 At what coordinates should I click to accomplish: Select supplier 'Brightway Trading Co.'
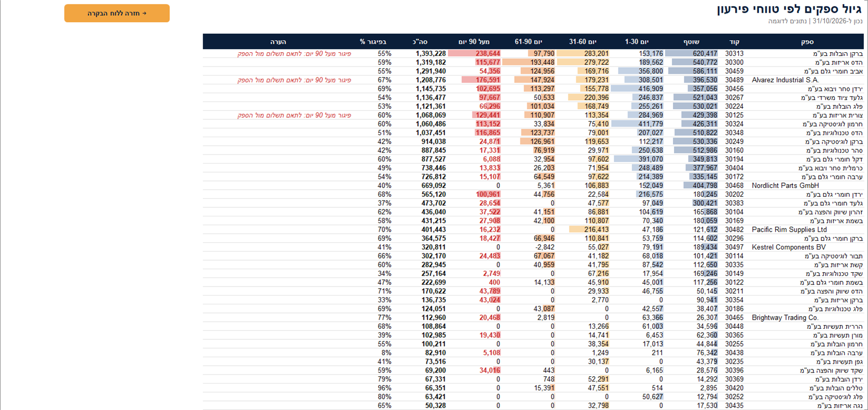785,318
